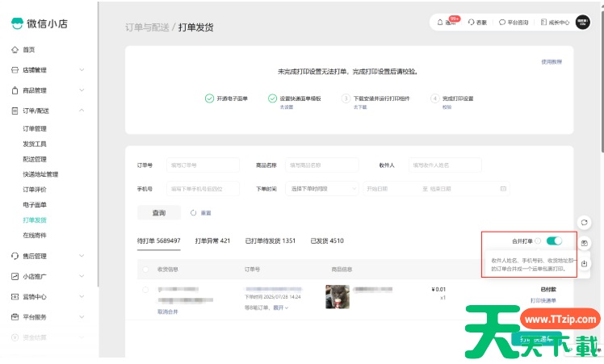The image size is (604, 364).
Task: Open the notification bell in header
Action: click(440, 23)
